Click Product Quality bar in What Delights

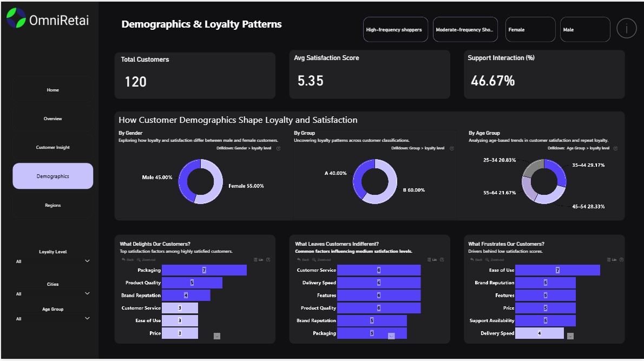[192, 283]
